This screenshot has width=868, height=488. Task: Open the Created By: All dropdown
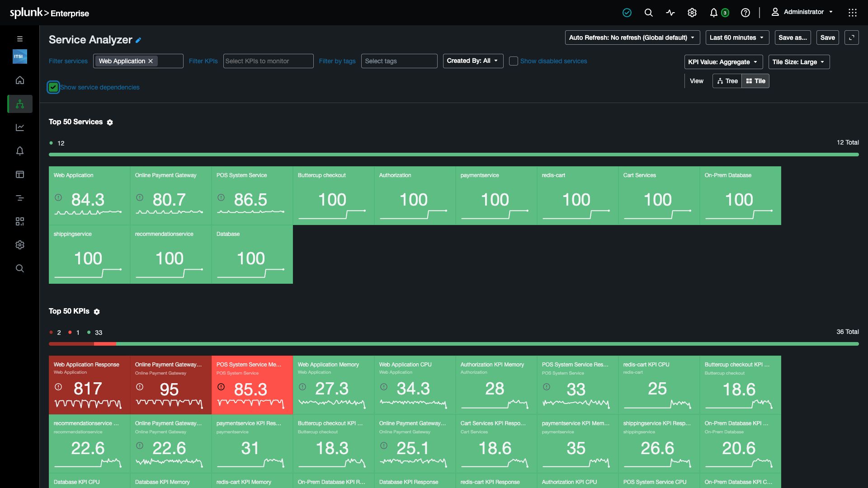[473, 61]
